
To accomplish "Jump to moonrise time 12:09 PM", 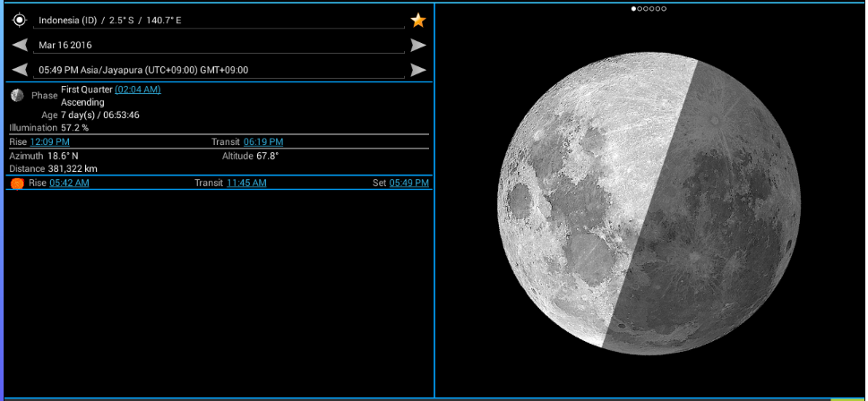I will (x=50, y=142).
